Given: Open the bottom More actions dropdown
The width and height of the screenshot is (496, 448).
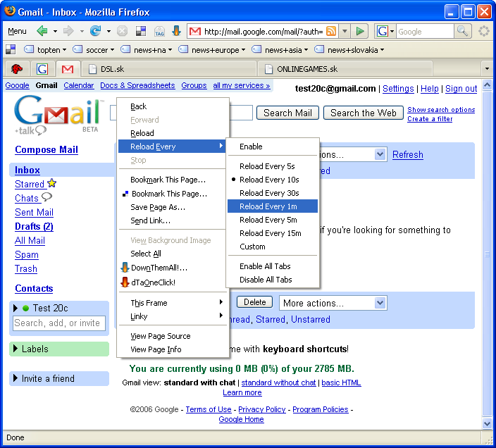Looking at the screenshot, I should pyautogui.click(x=333, y=303).
